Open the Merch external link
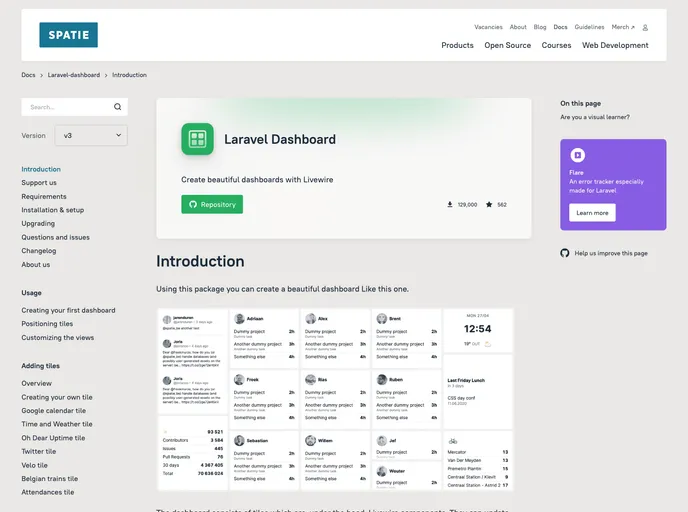The image size is (688, 512). tap(623, 27)
